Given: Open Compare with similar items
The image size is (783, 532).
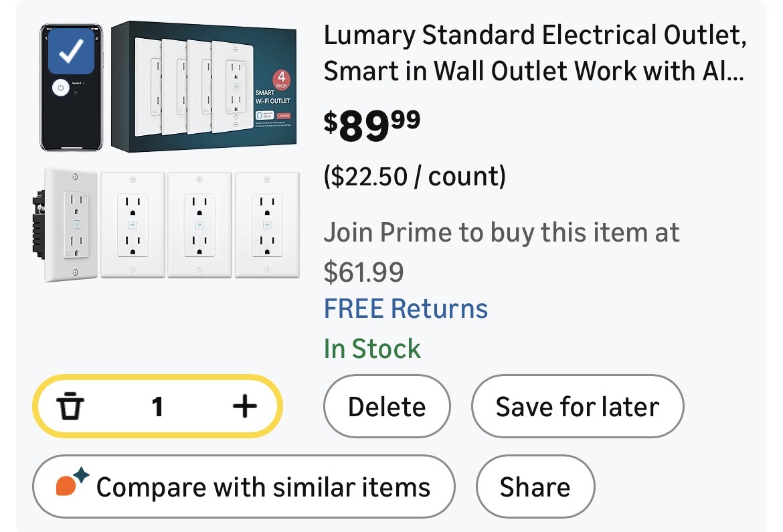Looking at the screenshot, I should (x=244, y=486).
